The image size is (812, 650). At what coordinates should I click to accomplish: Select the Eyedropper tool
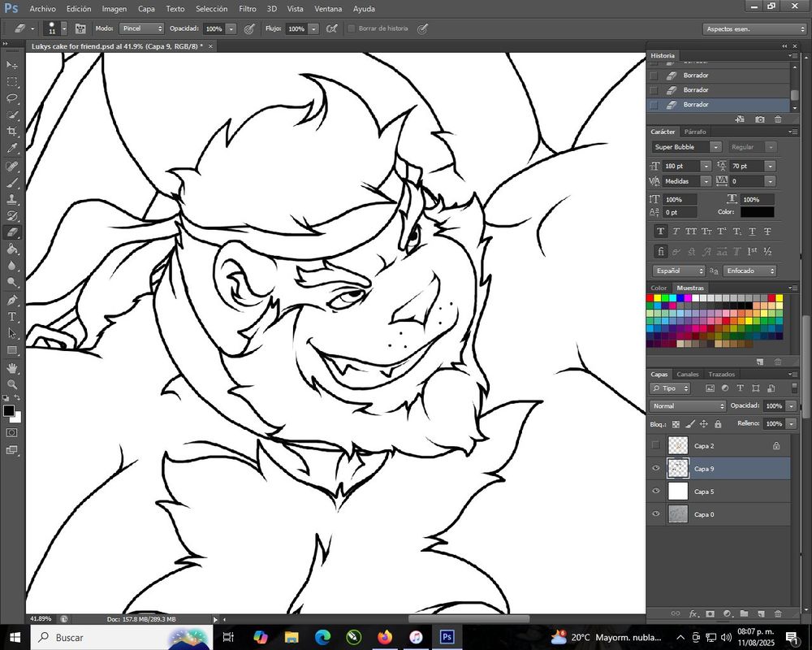coord(12,149)
